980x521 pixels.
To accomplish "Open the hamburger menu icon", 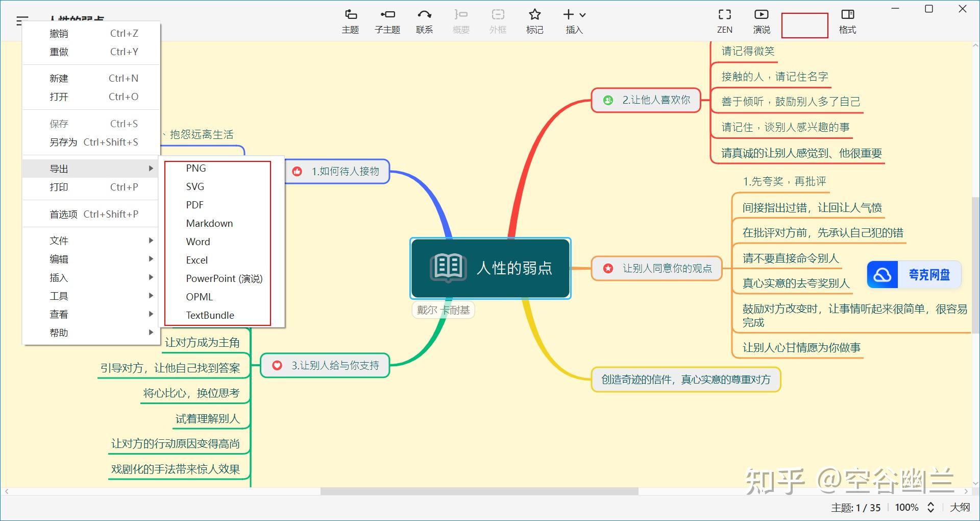I will tap(20, 20).
